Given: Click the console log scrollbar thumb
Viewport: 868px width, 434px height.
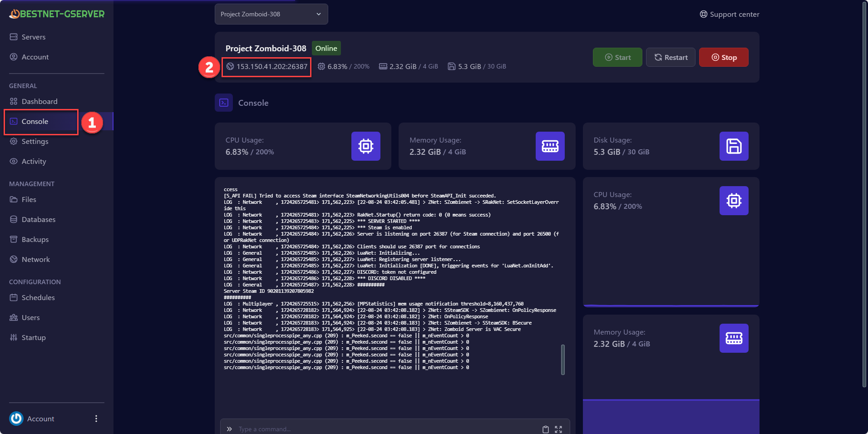Looking at the screenshot, I should point(563,360).
